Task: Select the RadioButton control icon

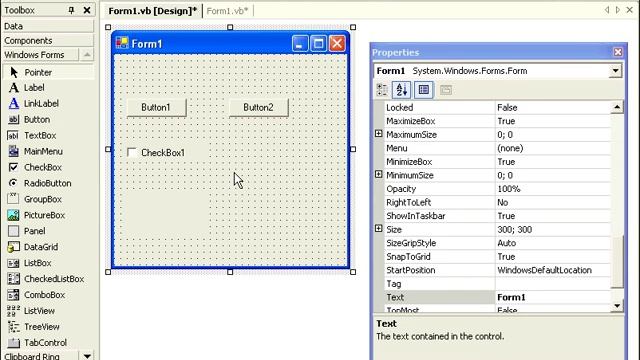Action: (x=13, y=183)
